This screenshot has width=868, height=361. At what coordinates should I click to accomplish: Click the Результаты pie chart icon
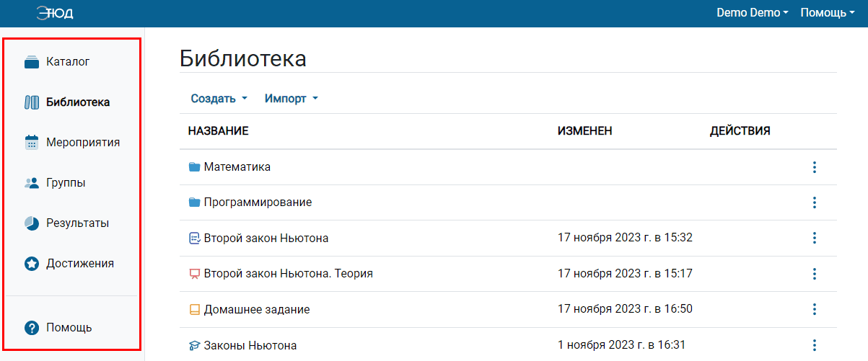click(x=31, y=223)
